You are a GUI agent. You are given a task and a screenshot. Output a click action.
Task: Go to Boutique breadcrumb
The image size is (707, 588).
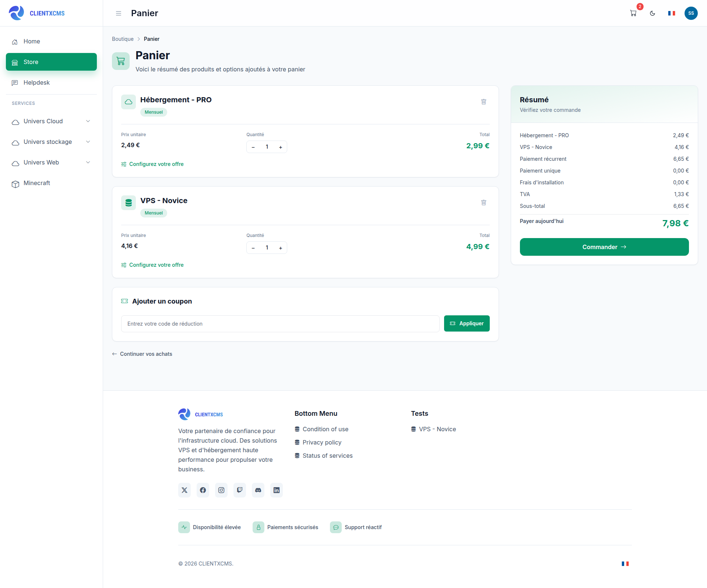tap(123, 39)
